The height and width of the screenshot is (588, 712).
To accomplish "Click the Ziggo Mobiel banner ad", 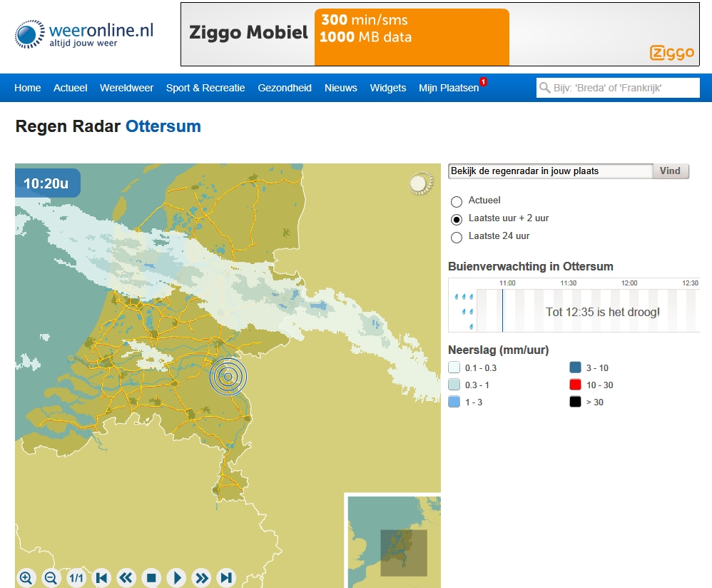I will [x=440, y=34].
